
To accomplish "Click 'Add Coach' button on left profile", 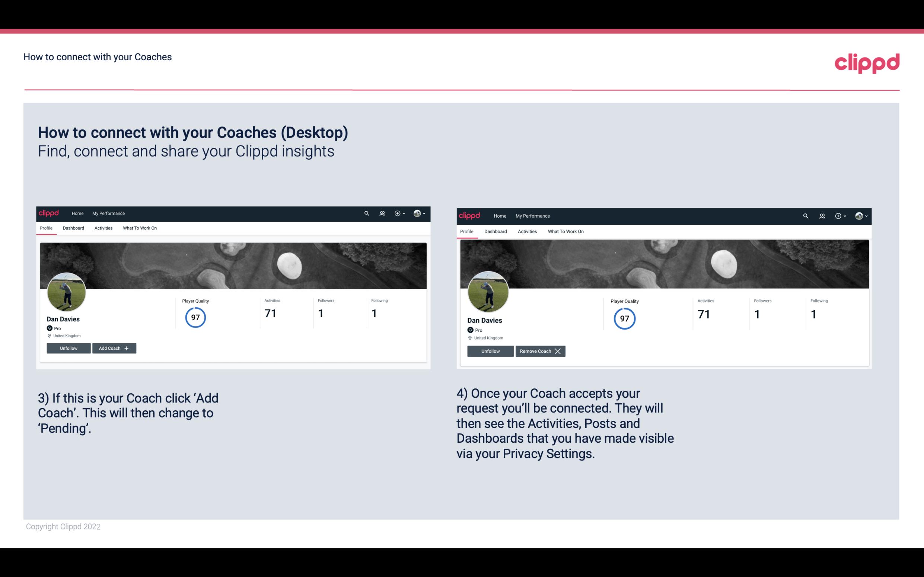I will (114, 348).
